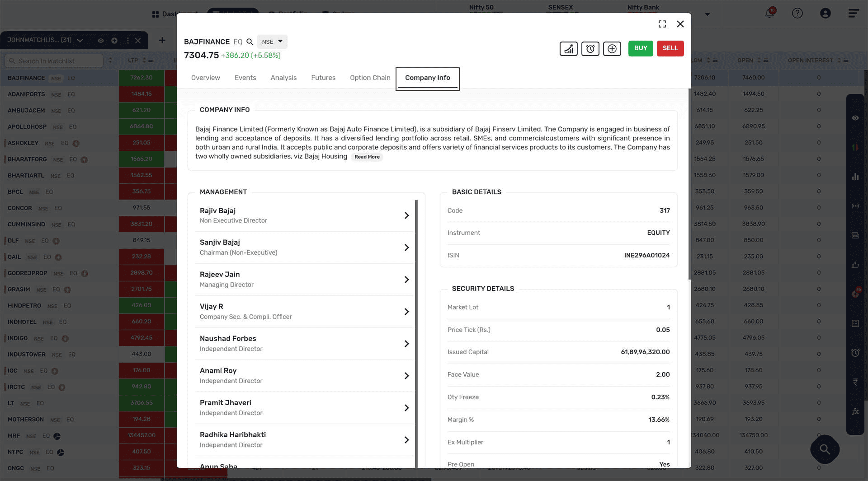The width and height of the screenshot is (868, 481).
Task: Switch to the Analysis tab
Action: [283, 78]
